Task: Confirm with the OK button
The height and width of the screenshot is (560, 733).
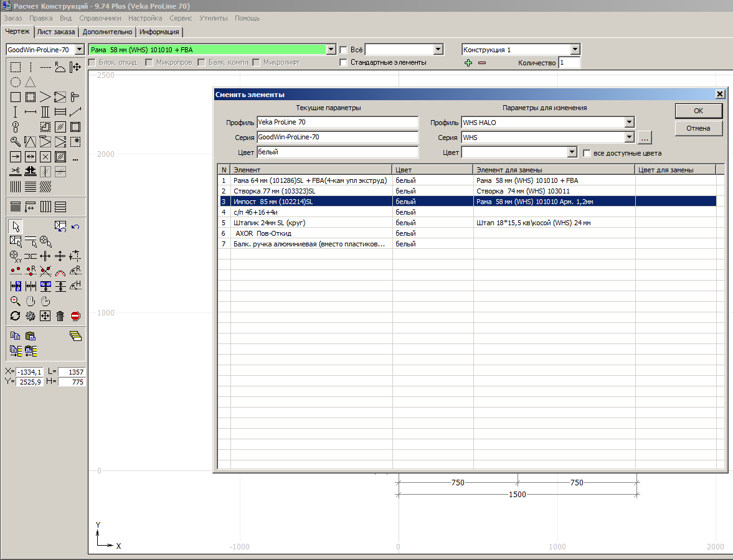Action: 698,111
